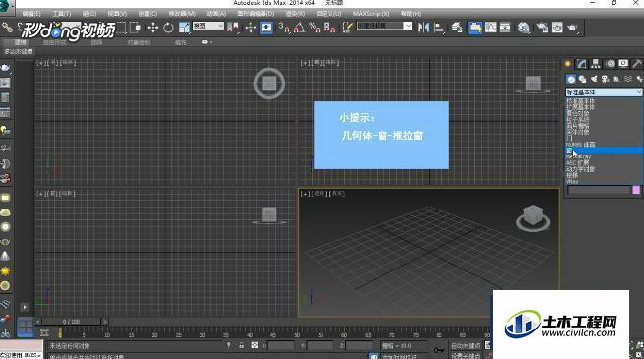The image size is (644, 359).
Task: Toggle Angle Snap
Action: (x=300, y=28)
